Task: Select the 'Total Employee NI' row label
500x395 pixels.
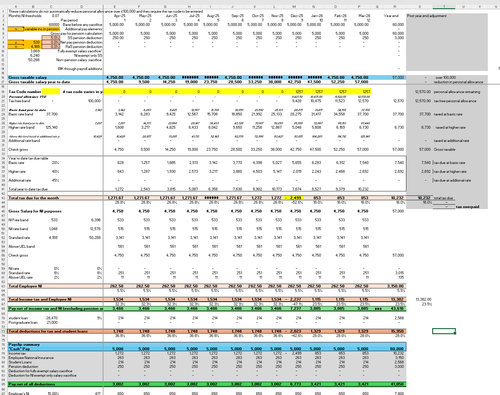Action: pos(25,286)
